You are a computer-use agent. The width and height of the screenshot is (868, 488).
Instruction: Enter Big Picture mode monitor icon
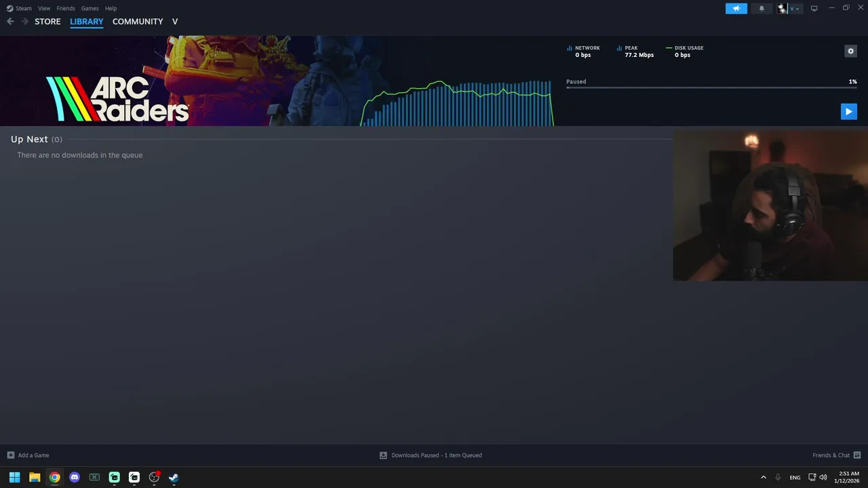pyautogui.click(x=814, y=8)
